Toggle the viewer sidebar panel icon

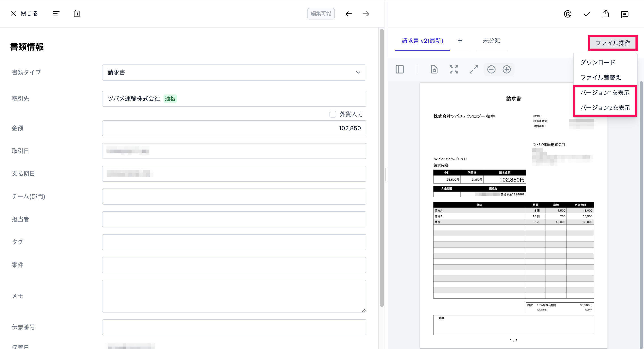400,69
